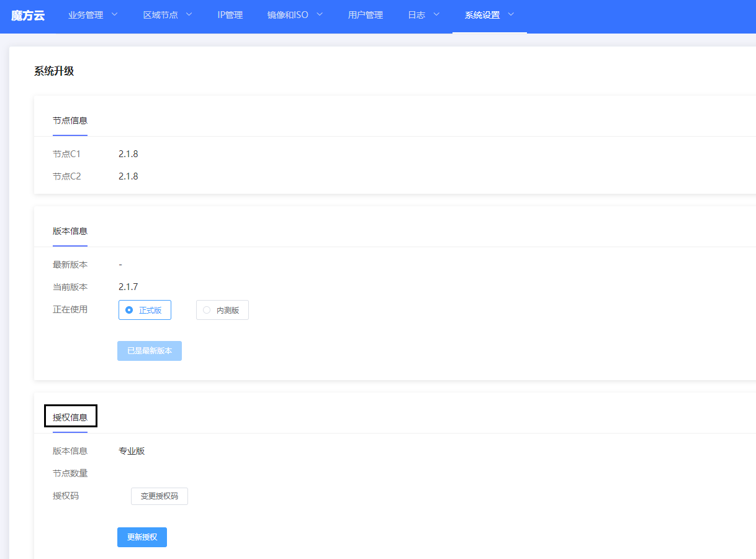Click the chevron next to 日志
Viewport: 756px width, 559px height.
[x=436, y=15]
